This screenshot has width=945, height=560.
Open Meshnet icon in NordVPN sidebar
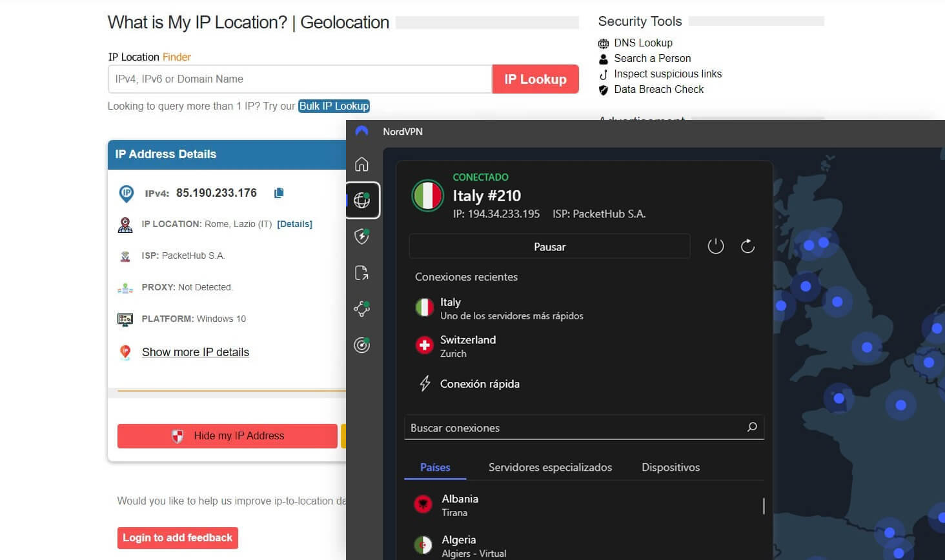361,308
